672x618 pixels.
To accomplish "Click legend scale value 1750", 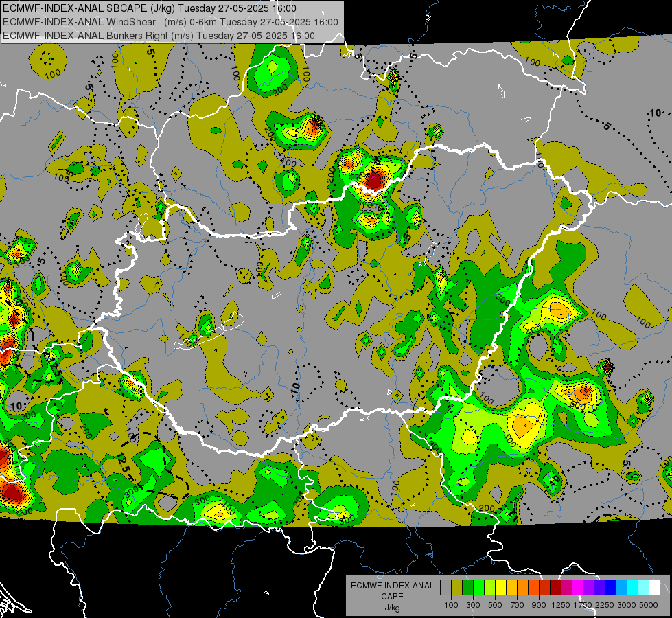I will tap(583, 605).
